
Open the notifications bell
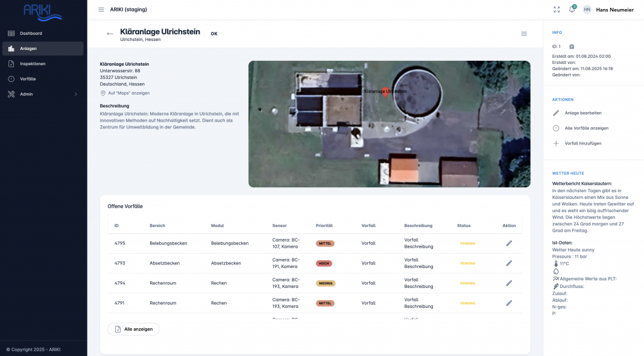point(572,10)
